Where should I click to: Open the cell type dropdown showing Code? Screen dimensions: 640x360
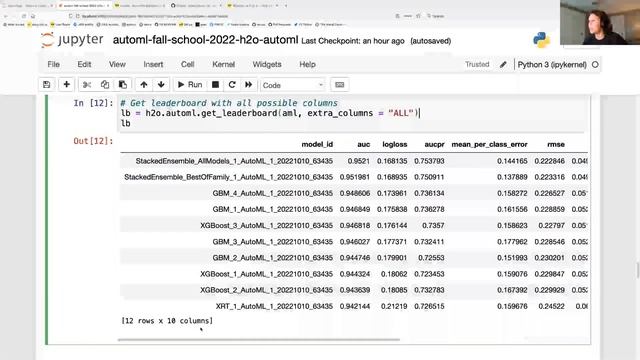[293, 85]
